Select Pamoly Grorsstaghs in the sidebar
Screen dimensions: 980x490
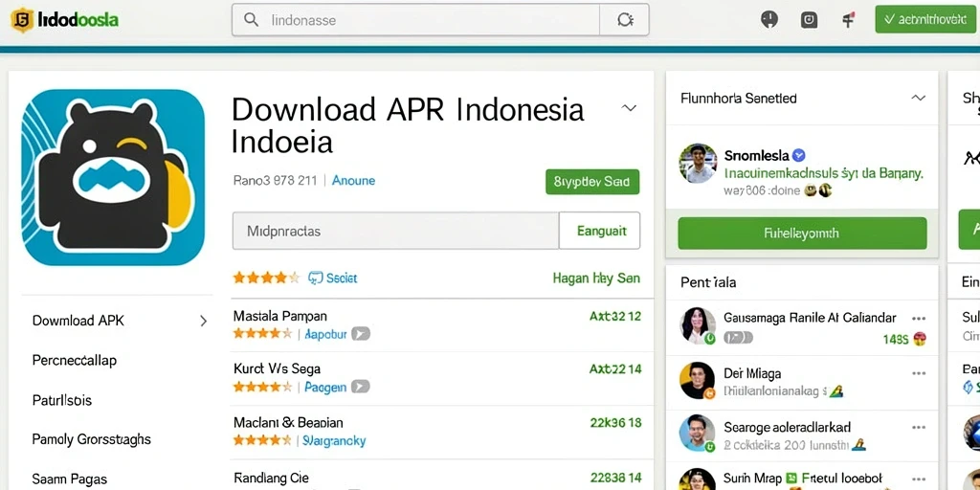[x=91, y=439]
